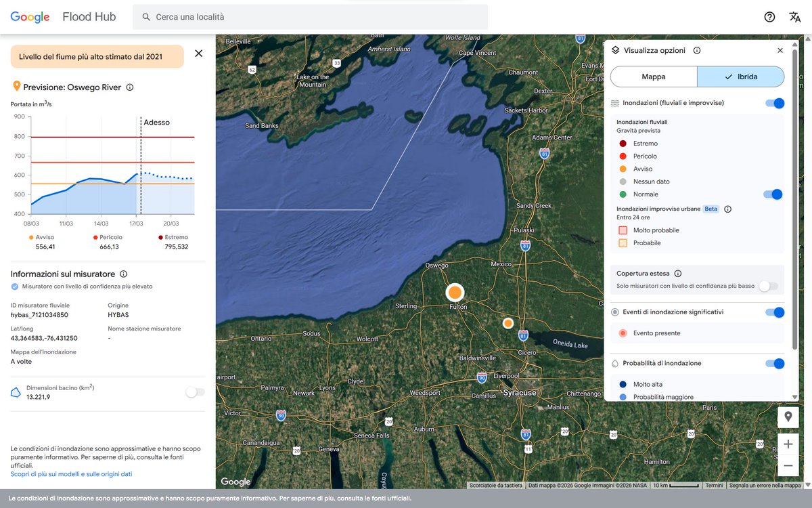This screenshot has width=812, height=508.
Task: Click the Google logo in header
Action: pos(30,17)
